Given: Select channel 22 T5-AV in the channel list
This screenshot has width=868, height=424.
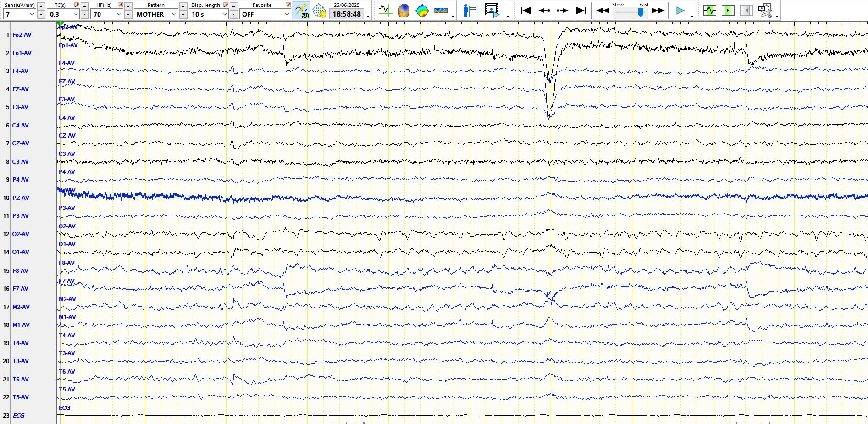Looking at the screenshot, I should click(20, 397).
